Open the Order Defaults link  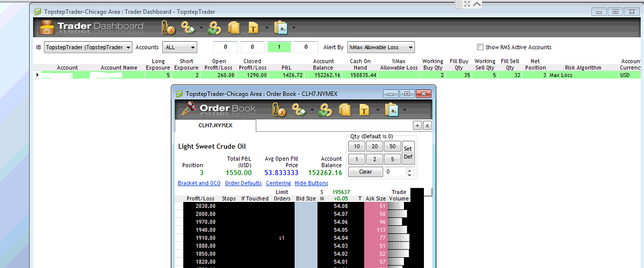243,184
